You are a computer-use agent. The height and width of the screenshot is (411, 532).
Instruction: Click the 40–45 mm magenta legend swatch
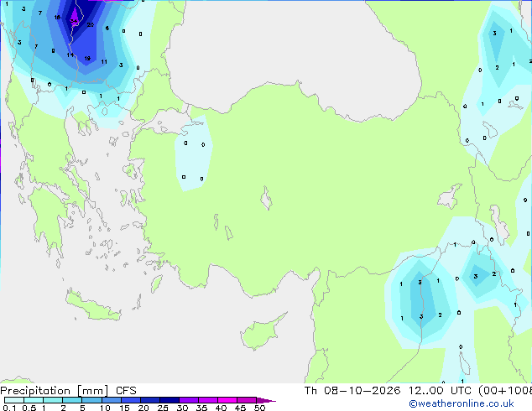pyautogui.click(x=227, y=400)
